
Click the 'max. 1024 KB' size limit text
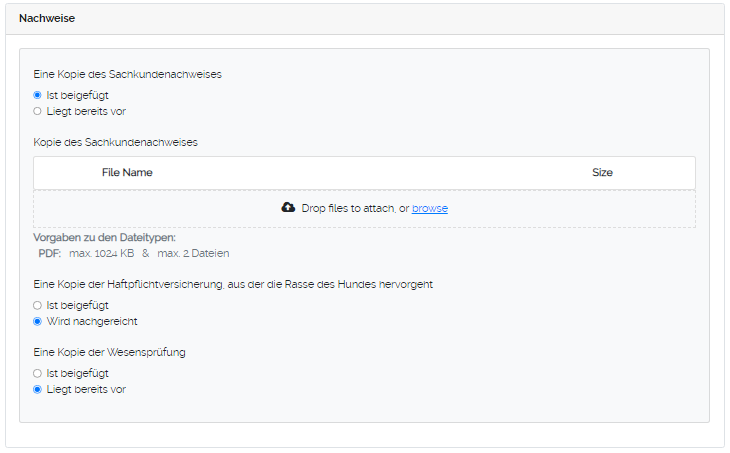(101, 253)
